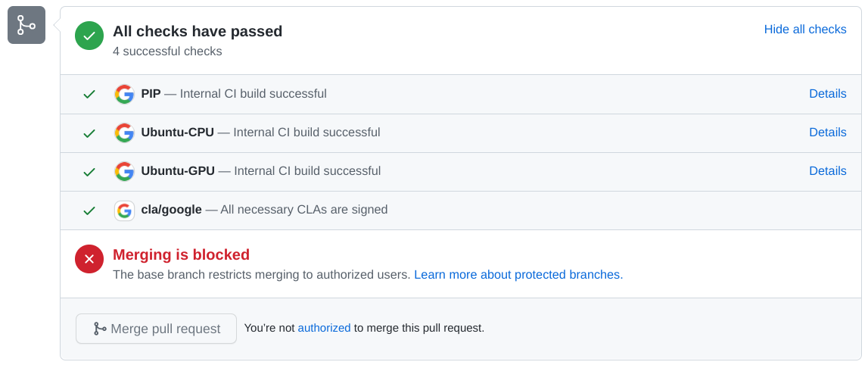Click the green checkmark for Ubuntu-CPU
The height and width of the screenshot is (368, 868).
tap(89, 133)
